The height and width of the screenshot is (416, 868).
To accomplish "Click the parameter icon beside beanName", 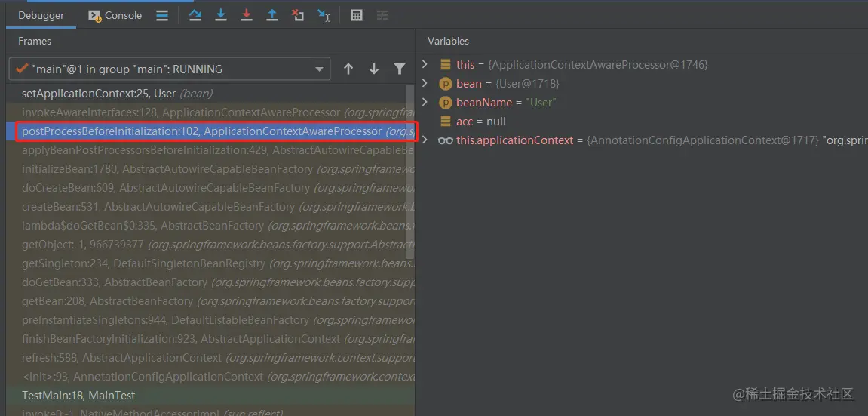I will point(445,103).
